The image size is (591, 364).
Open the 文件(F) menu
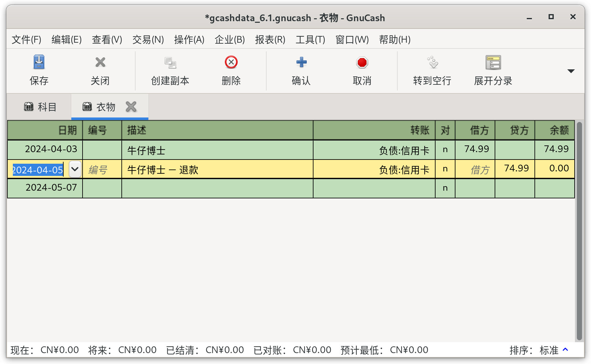(x=26, y=39)
